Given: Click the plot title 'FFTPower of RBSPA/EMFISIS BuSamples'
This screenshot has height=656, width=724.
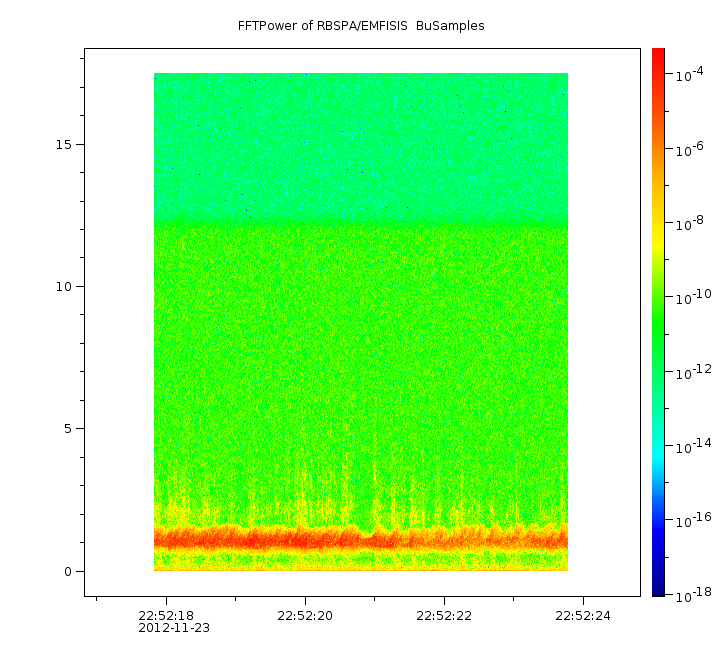Looking at the screenshot, I should (361, 26).
